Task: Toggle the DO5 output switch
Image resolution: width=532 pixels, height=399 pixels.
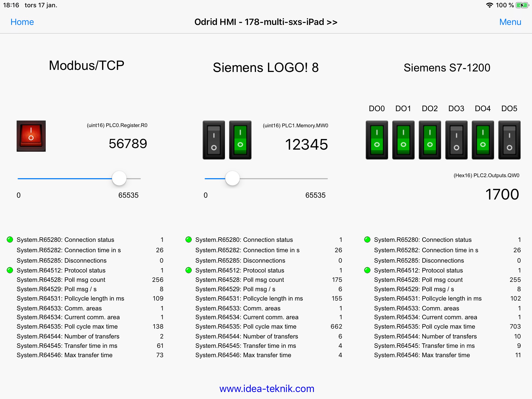Action: point(509,140)
